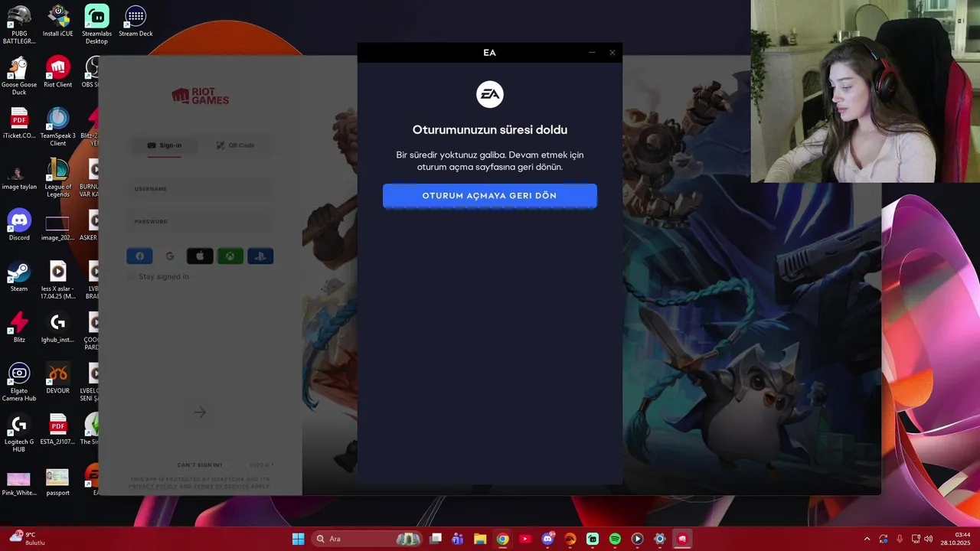Select the passport image file
Image resolution: width=980 pixels, height=551 pixels.
click(x=57, y=482)
